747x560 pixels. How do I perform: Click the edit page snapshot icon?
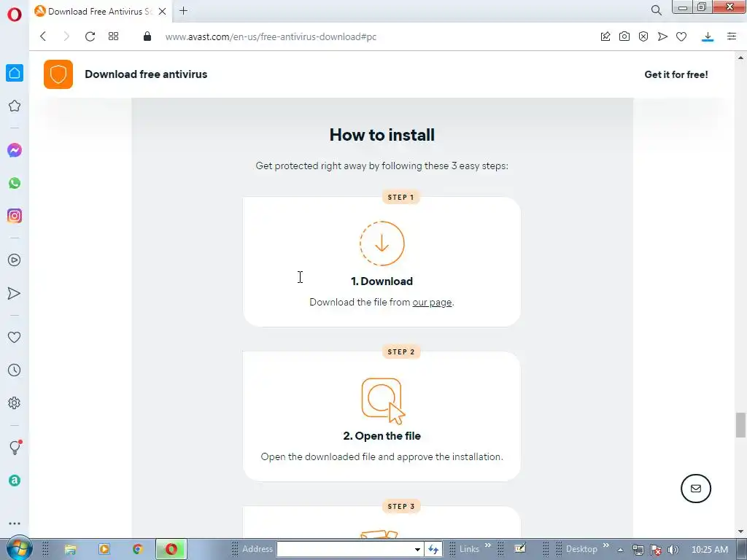point(605,36)
